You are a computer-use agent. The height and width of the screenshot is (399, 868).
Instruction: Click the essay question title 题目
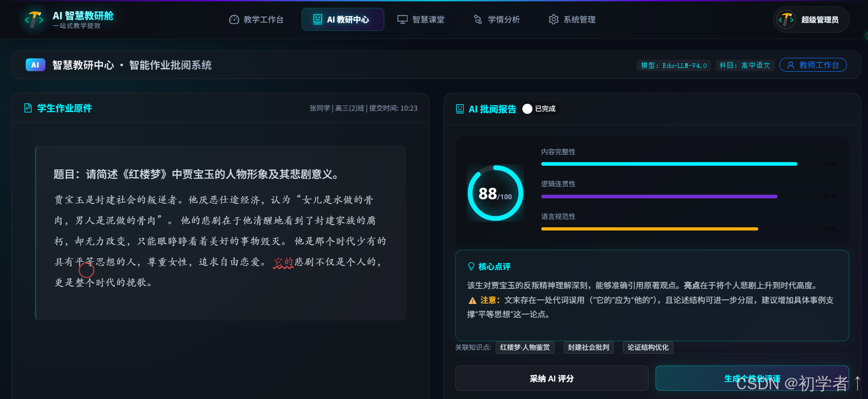tap(197, 174)
